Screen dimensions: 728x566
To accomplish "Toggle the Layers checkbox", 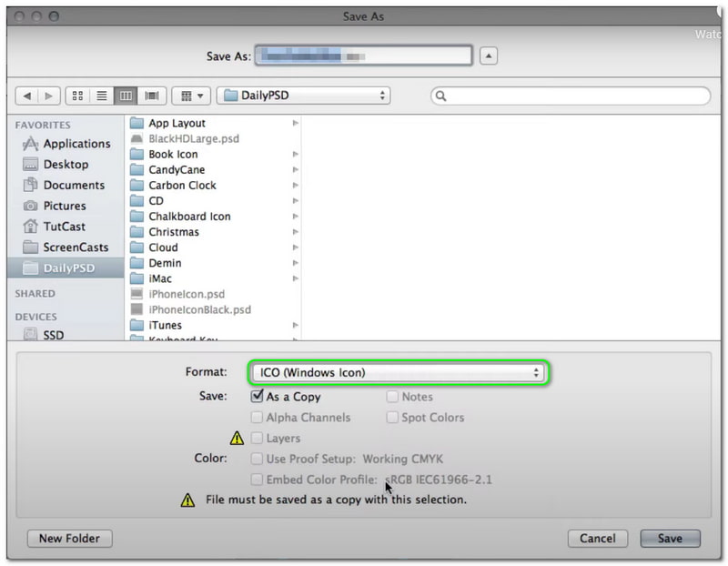I will tap(257, 439).
